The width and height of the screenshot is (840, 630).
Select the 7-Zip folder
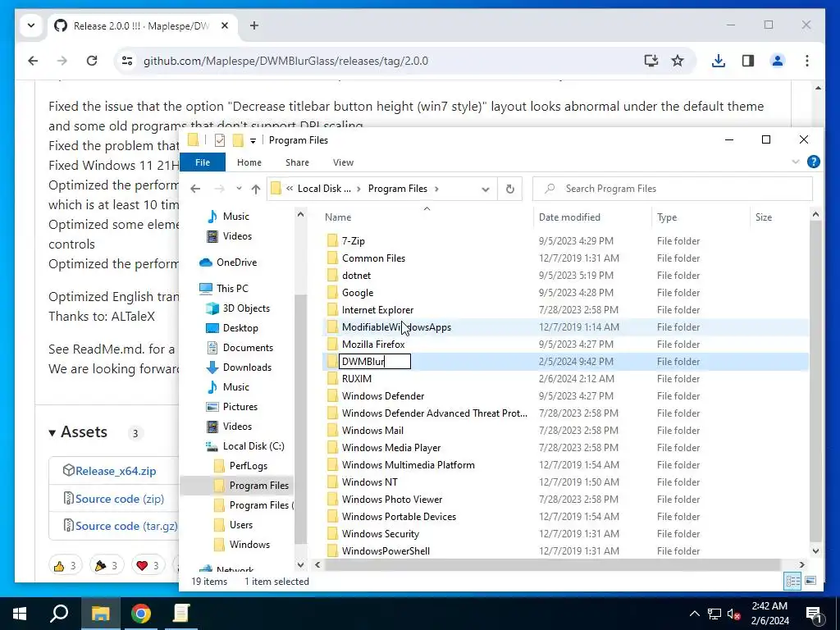(x=353, y=241)
